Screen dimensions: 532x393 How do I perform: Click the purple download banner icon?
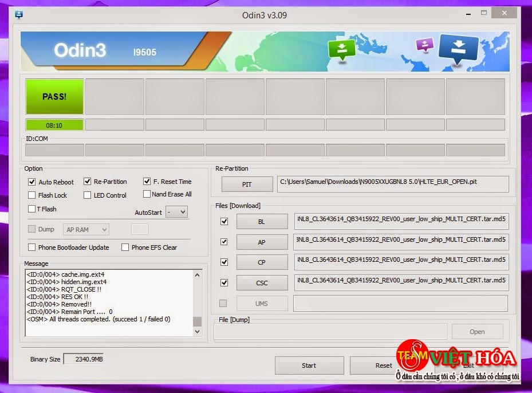(x=424, y=45)
